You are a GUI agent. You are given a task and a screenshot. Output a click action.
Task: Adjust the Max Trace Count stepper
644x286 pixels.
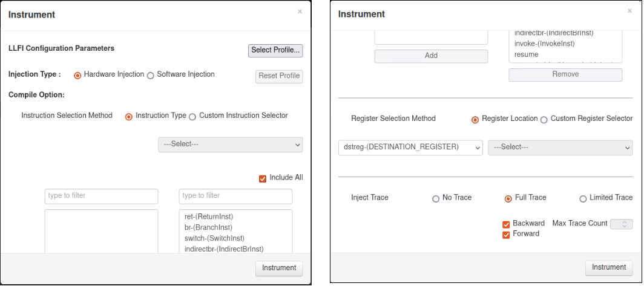[621, 224]
